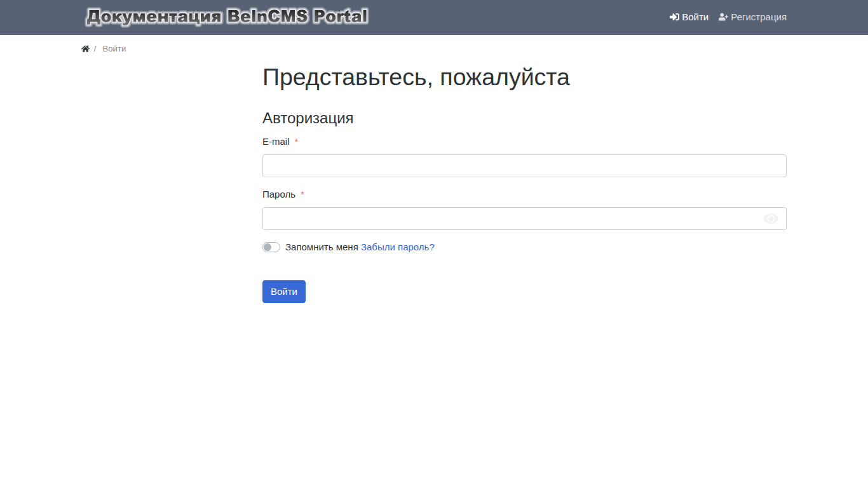Click the "Пароль" field label
Viewport: 868px width, 488px height.
(x=279, y=194)
